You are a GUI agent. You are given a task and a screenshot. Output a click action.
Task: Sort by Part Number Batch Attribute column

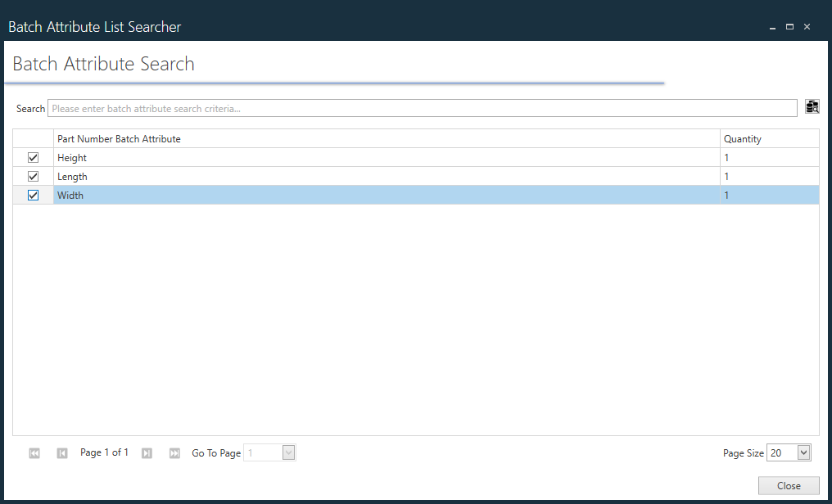pos(119,138)
